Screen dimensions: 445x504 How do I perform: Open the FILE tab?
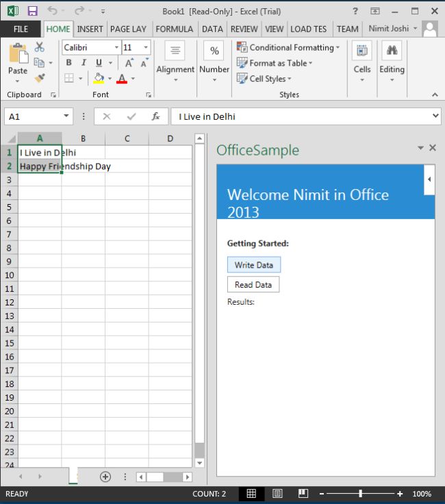pyautogui.click(x=21, y=29)
